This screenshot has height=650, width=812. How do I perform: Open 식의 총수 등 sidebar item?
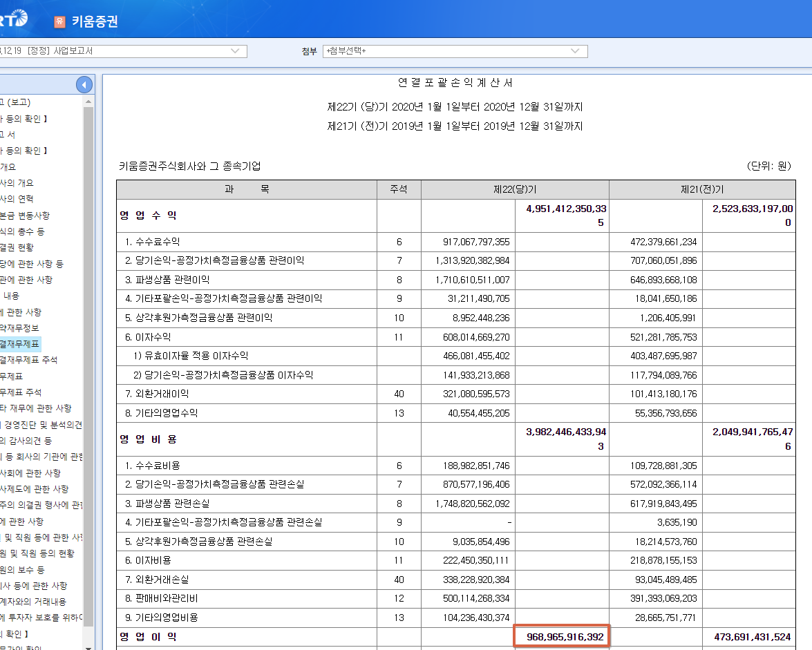tap(22, 231)
